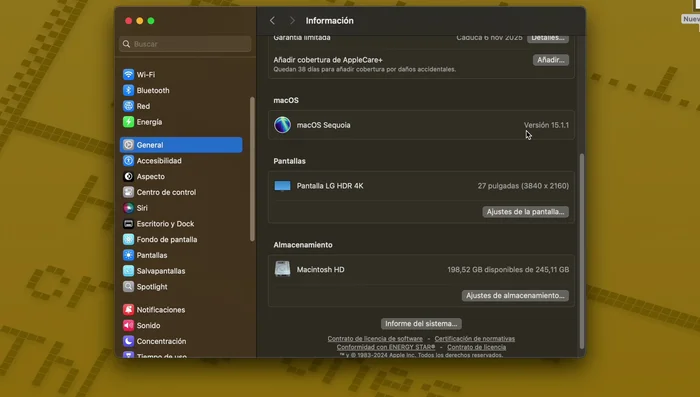Image resolution: width=700 pixels, height=397 pixels.
Task: Click the search magnifier icon
Action: 126,44
